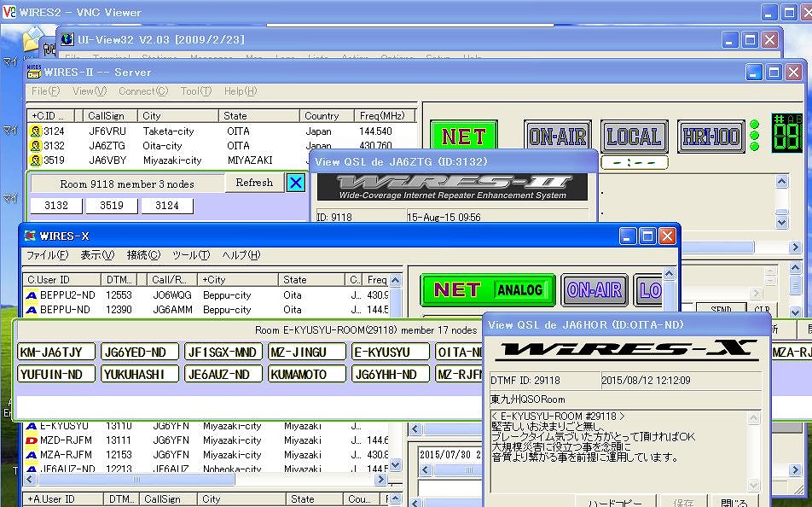The image size is (812, 507).
Task: Click ハードコピー button in QSL dialog
Action: click(x=615, y=503)
